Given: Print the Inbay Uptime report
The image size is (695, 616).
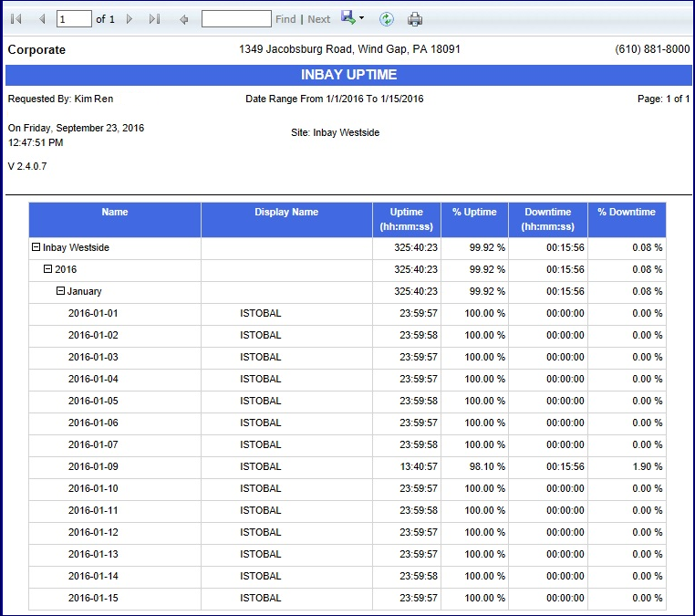Looking at the screenshot, I should click(x=415, y=19).
